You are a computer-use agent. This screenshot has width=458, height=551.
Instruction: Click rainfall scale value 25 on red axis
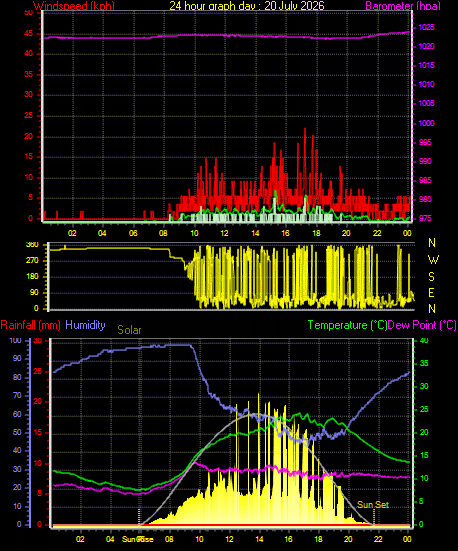click(37, 371)
